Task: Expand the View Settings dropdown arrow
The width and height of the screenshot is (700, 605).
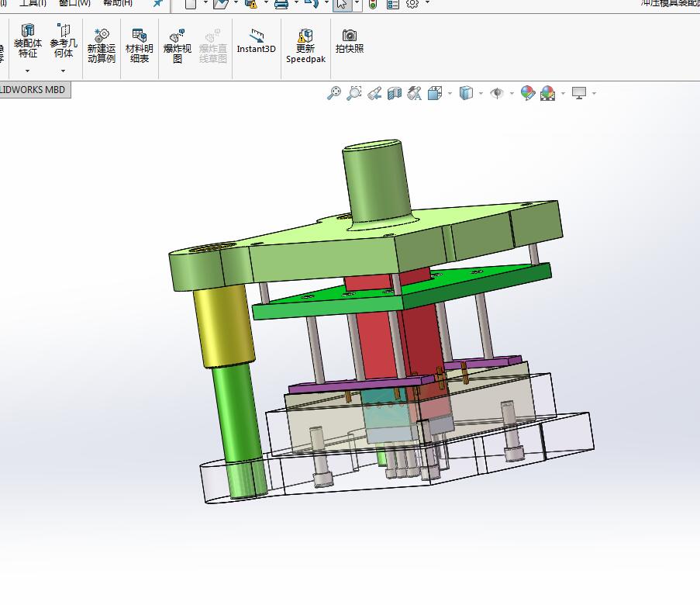Action: tap(595, 93)
